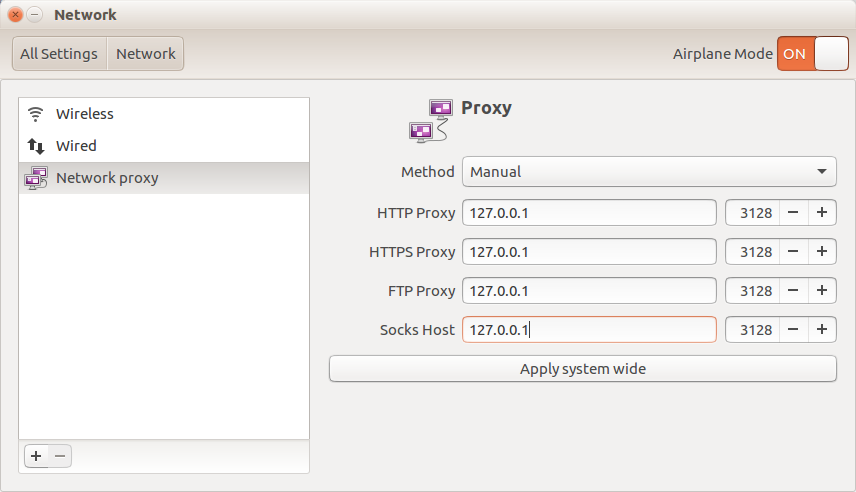
Task: Increase HTTP Proxy port number
Action: (x=822, y=213)
